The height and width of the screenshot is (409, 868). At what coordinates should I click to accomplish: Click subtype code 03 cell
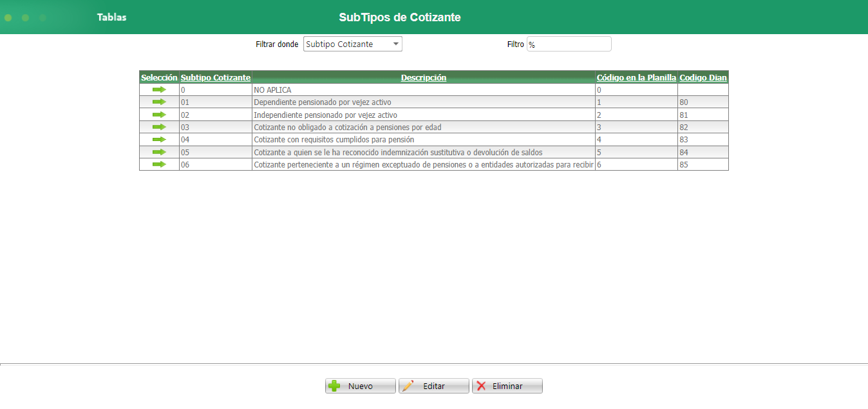pos(216,128)
